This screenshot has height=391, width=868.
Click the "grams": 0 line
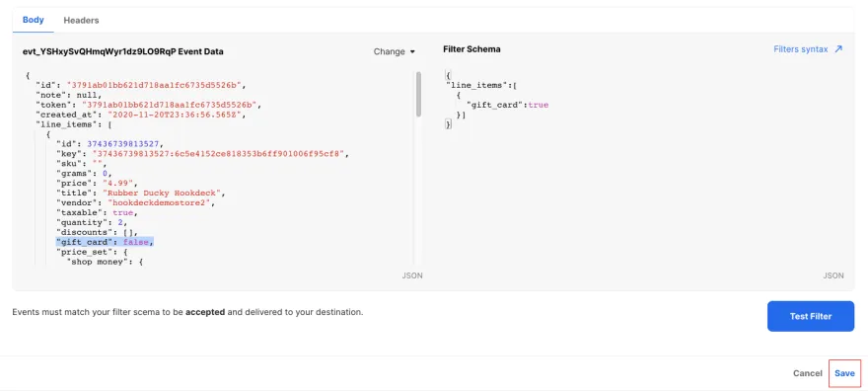pos(84,174)
